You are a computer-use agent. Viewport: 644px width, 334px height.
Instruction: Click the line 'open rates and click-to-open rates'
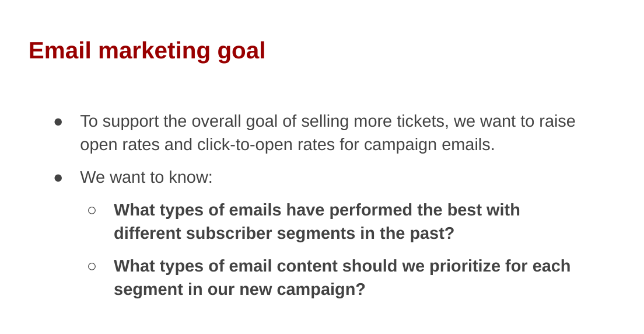click(x=287, y=145)
